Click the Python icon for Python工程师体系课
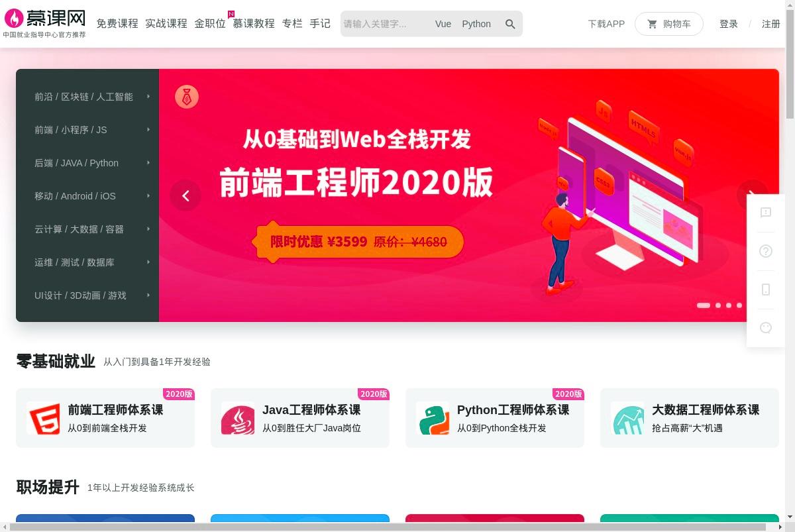The height and width of the screenshot is (532, 795). 433,418
